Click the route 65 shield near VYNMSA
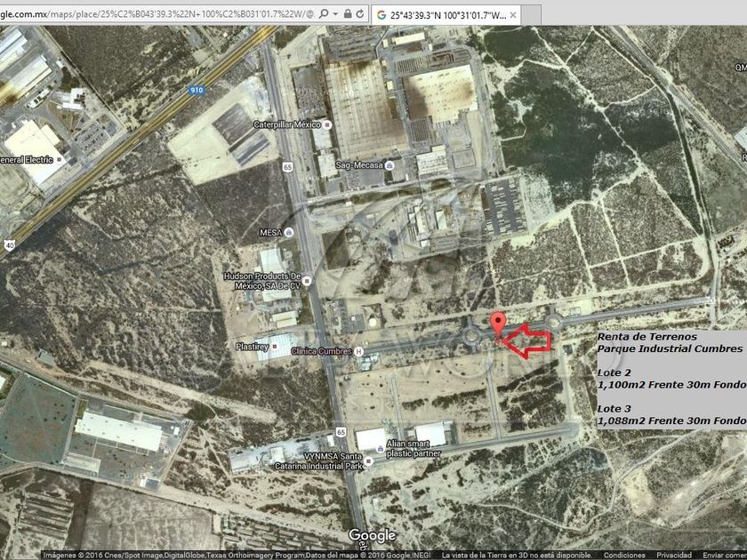The image size is (747, 560). pyautogui.click(x=341, y=432)
